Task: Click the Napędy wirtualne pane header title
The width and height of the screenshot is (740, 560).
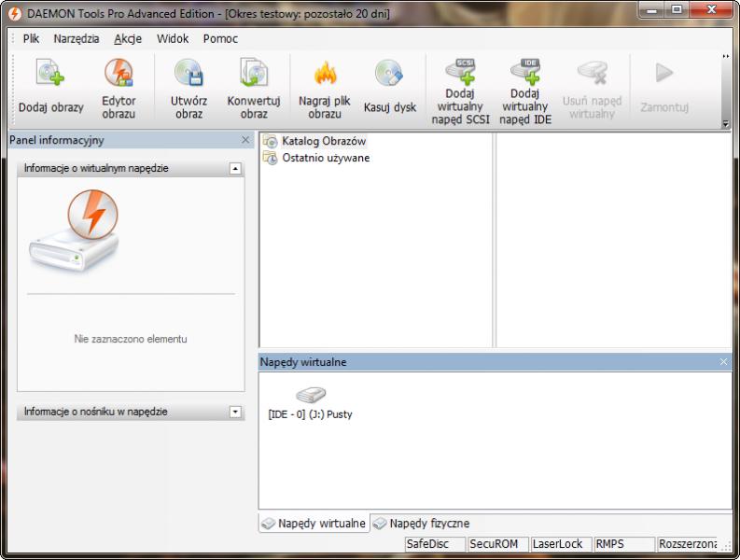Action: [303, 362]
